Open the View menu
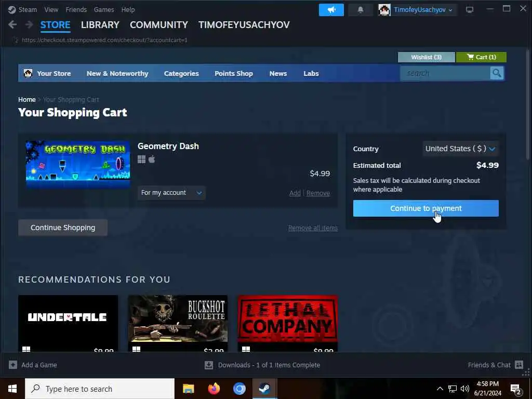Viewport: 532px width, 399px height. click(x=51, y=9)
